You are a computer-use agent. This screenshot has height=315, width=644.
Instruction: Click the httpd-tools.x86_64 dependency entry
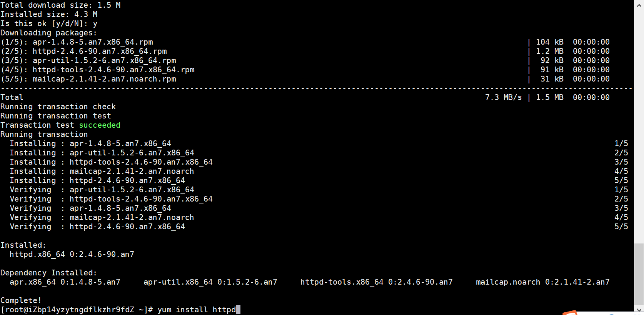[377, 282]
